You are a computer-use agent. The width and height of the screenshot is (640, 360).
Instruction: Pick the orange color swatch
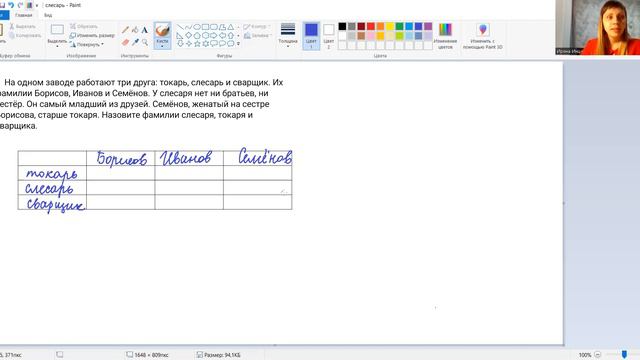point(380,27)
